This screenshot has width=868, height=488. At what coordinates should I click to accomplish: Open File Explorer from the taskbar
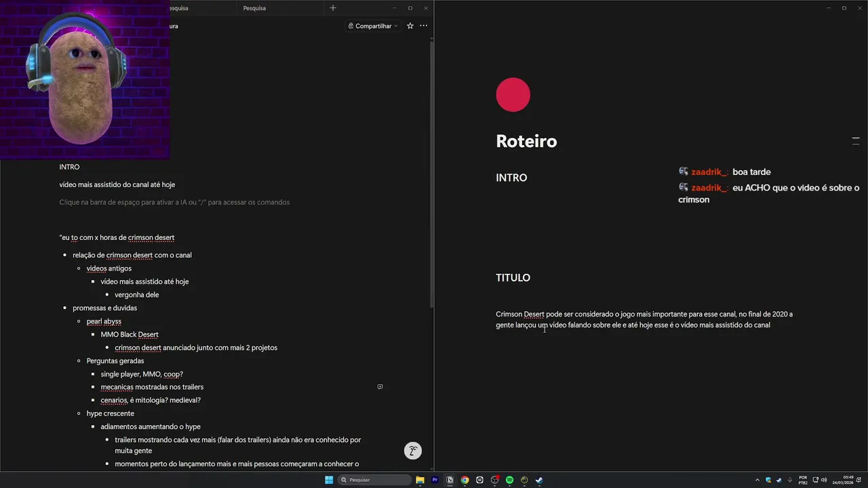coord(420,480)
